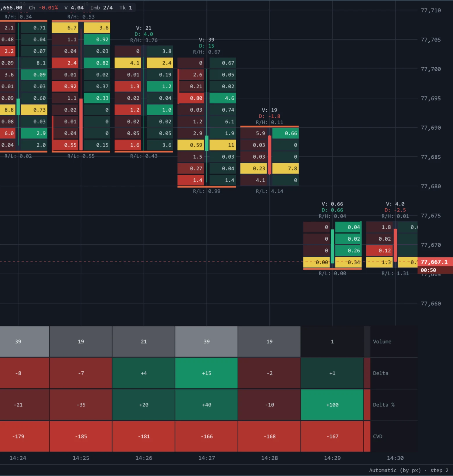The width and height of the screenshot is (453, 476).
Task: Click the yellow 0.34 footprint cell
Action: tap(348, 262)
